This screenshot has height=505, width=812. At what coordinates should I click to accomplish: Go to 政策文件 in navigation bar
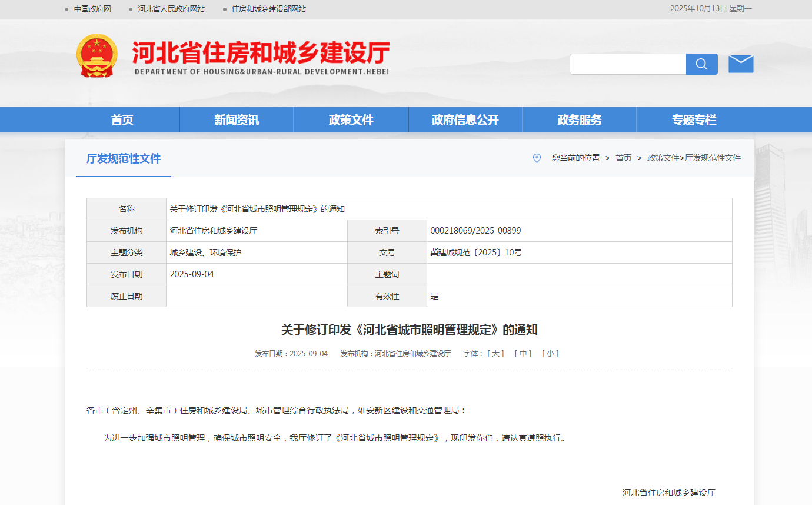(x=351, y=120)
